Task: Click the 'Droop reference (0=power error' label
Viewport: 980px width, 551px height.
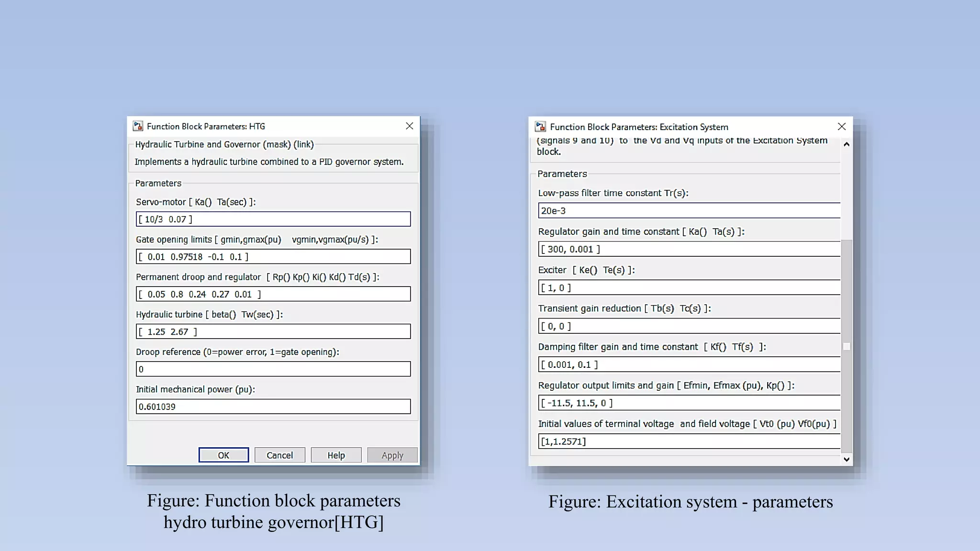Action: [237, 352]
